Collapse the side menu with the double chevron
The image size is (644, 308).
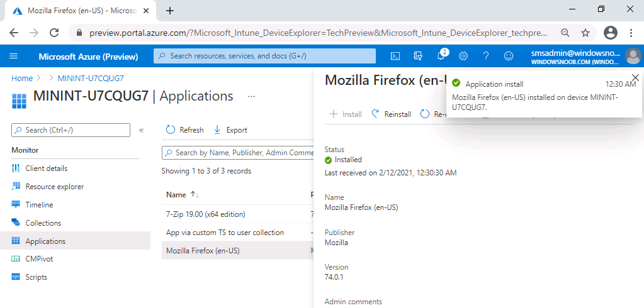click(x=141, y=130)
